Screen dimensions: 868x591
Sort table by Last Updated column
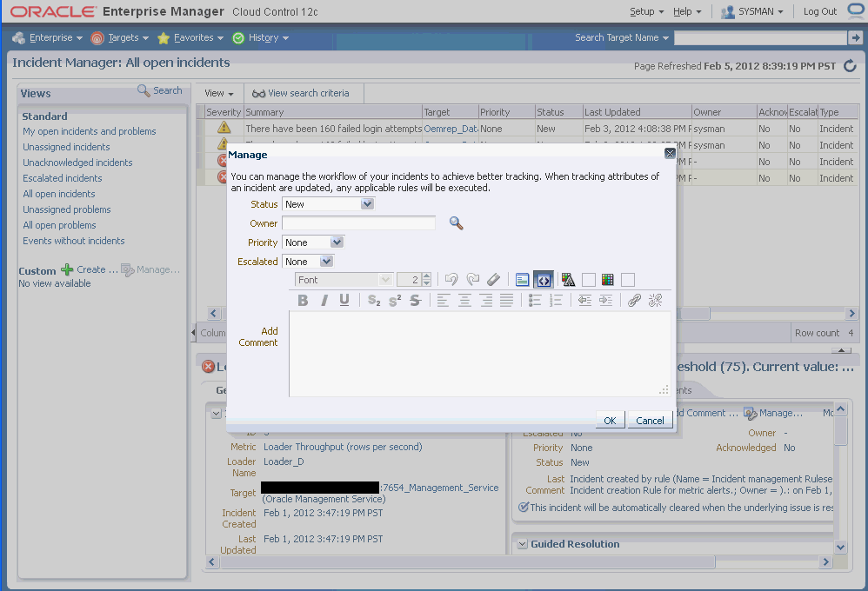coord(637,112)
